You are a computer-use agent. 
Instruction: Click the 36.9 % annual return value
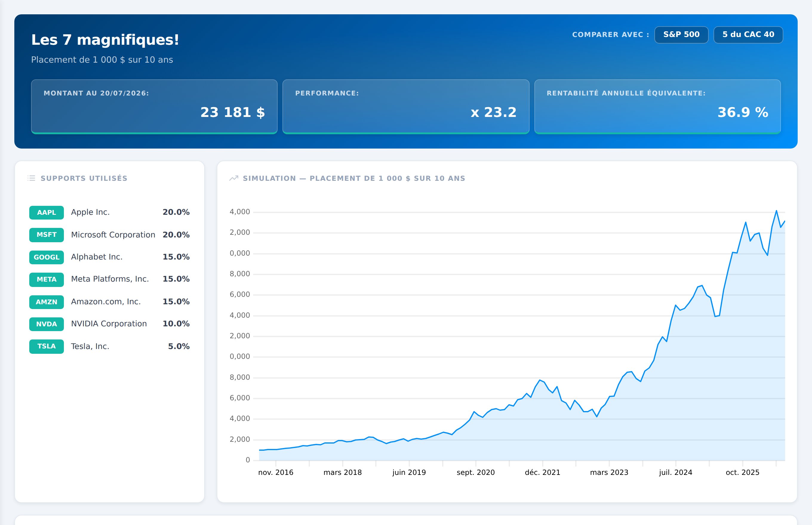(x=743, y=112)
